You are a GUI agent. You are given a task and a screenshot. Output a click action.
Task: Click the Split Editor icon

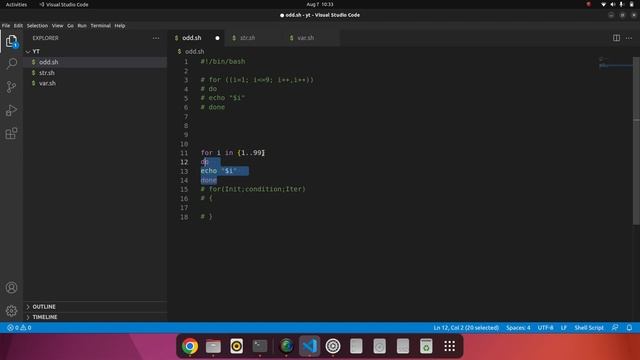tap(616, 38)
